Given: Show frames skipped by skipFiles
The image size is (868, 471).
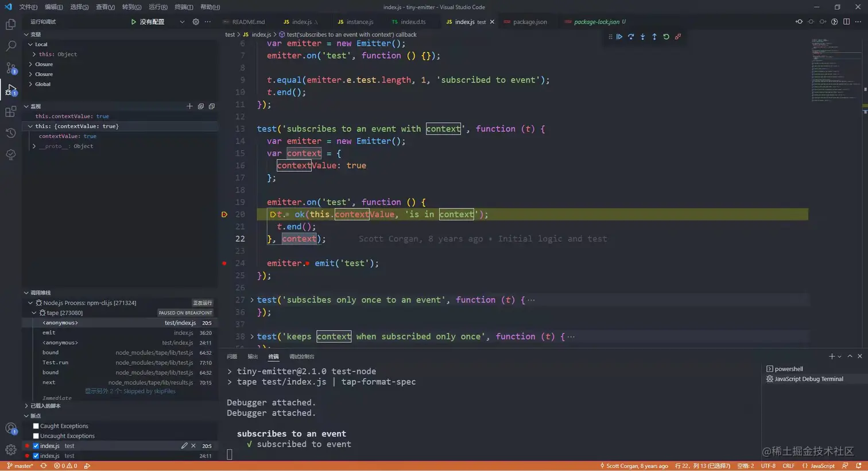Looking at the screenshot, I should [x=130, y=391].
